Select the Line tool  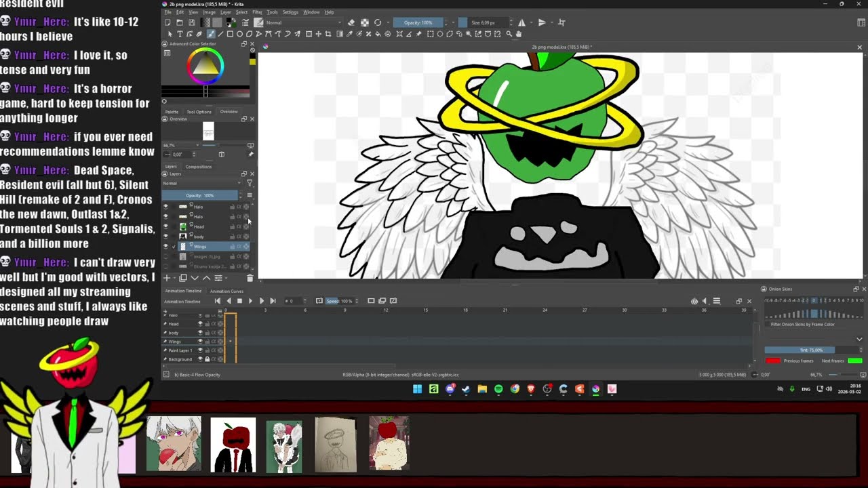click(220, 34)
